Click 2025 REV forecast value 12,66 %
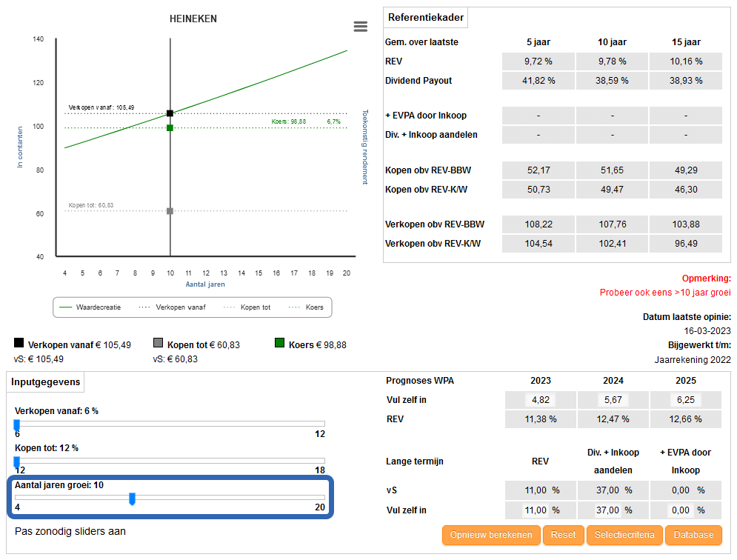Viewport: 737px width, 560px height. (x=685, y=419)
